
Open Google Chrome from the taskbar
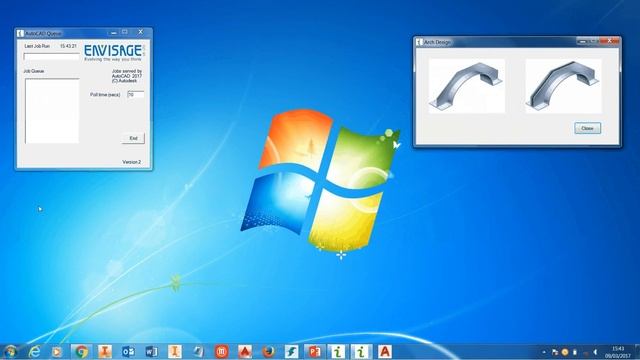coord(81,351)
